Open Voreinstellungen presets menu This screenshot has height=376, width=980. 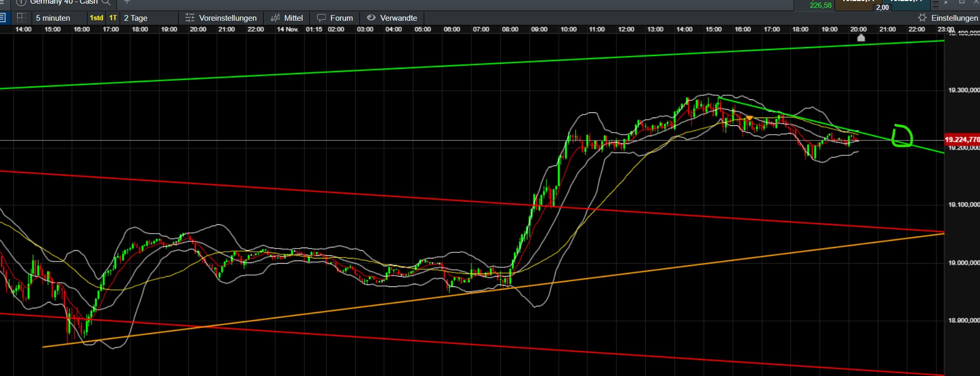pyautogui.click(x=221, y=18)
